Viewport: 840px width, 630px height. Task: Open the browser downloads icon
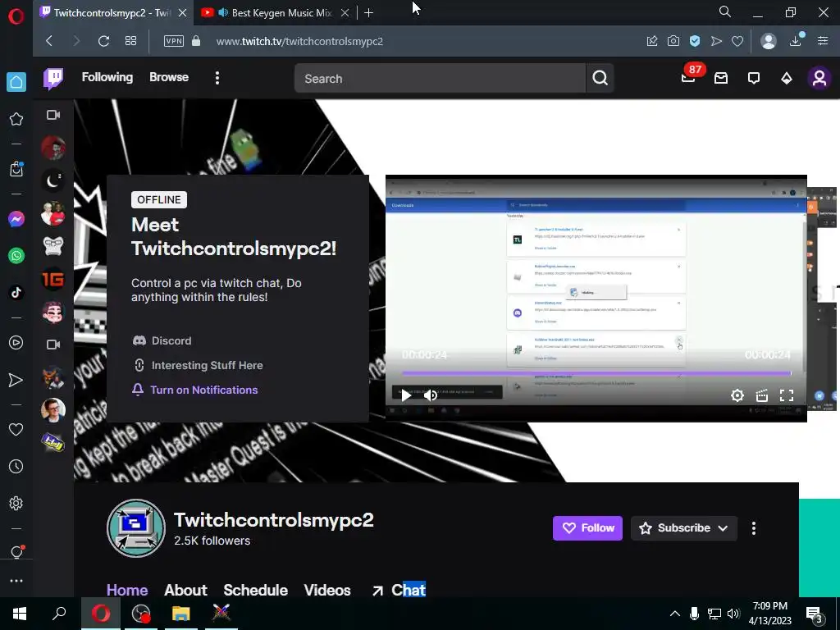click(796, 40)
